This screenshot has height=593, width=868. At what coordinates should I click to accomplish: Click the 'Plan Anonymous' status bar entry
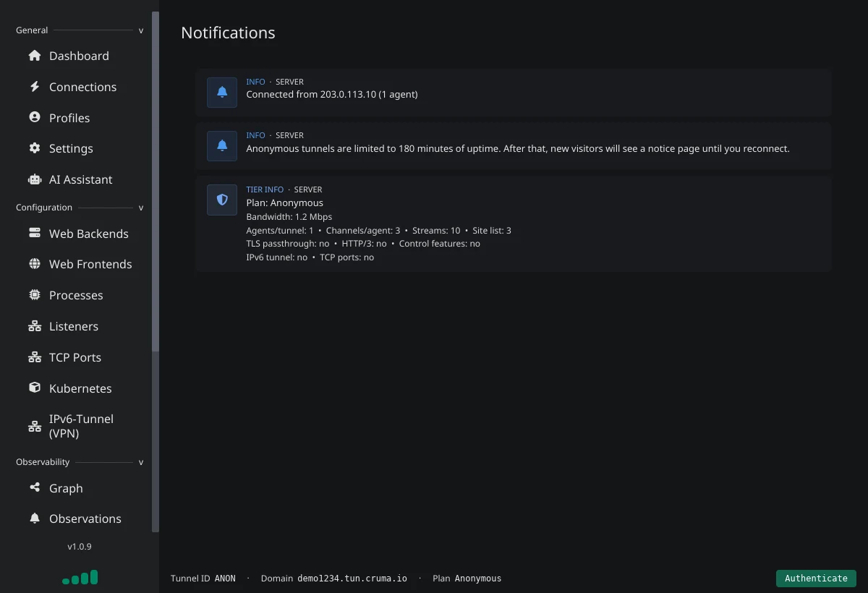467,579
